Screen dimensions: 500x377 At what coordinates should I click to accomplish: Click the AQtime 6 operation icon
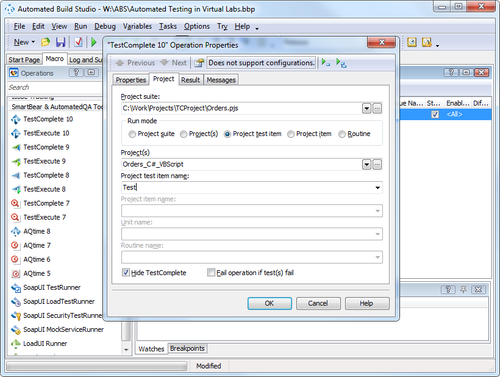click(x=15, y=259)
